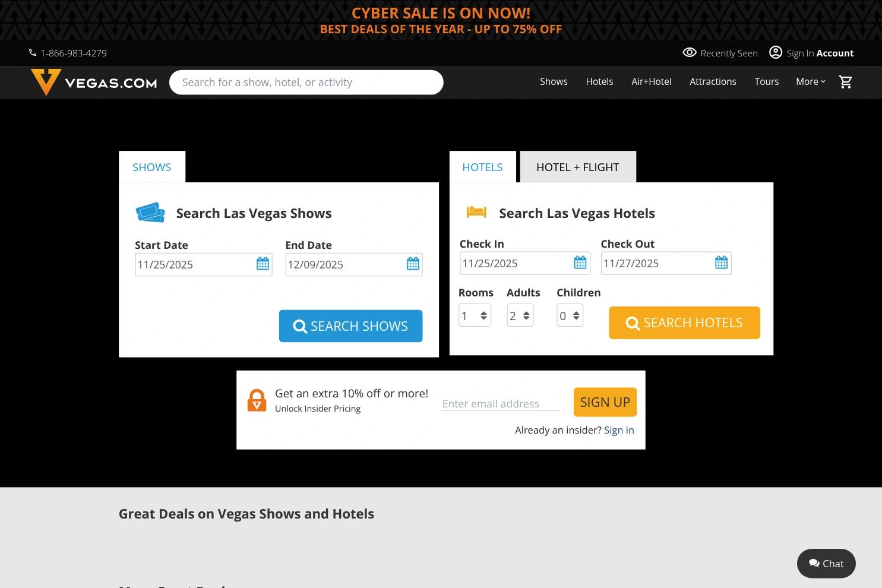Viewport: 882px width, 588px height.
Task: Open the Attractions menu item
Action: tap(713, 82)
